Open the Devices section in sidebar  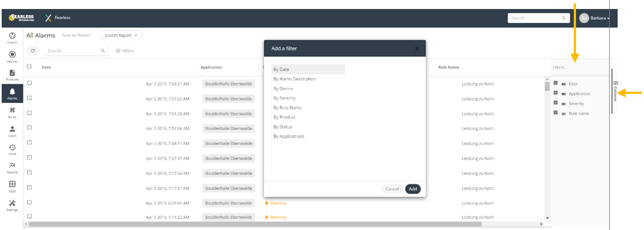pos(12,56)
